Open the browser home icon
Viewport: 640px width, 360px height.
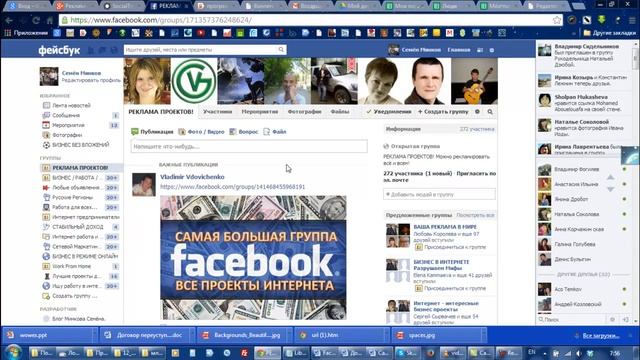tap(49, 20)
